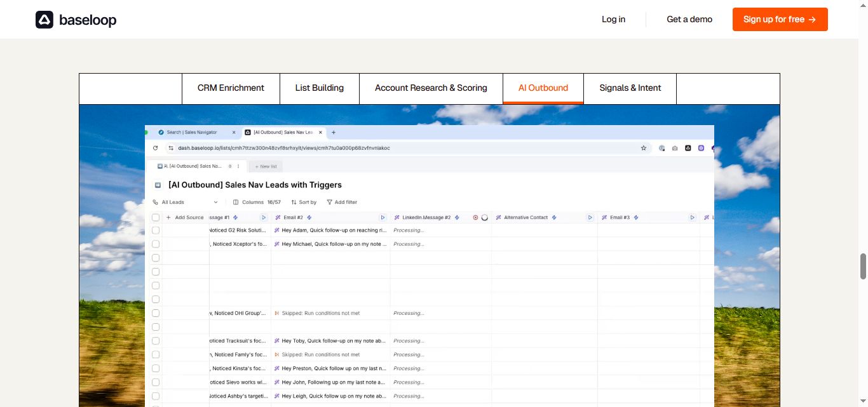Open the Add filter funnel icon

click(330, 202)
